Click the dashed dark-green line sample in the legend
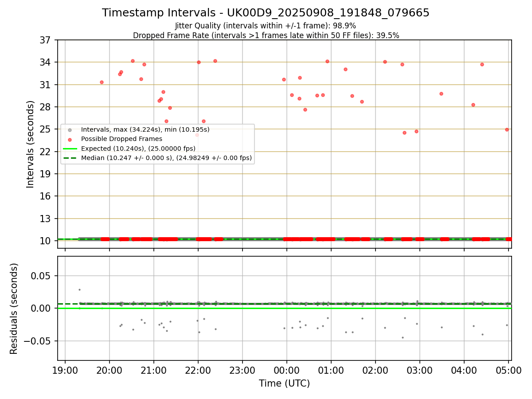Viewport: 532px width, 399px height. click(x=69, y=158)
